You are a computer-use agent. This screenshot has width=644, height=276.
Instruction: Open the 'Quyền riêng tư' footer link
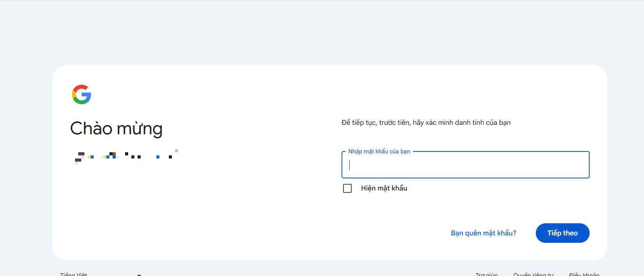click(533, 274)
